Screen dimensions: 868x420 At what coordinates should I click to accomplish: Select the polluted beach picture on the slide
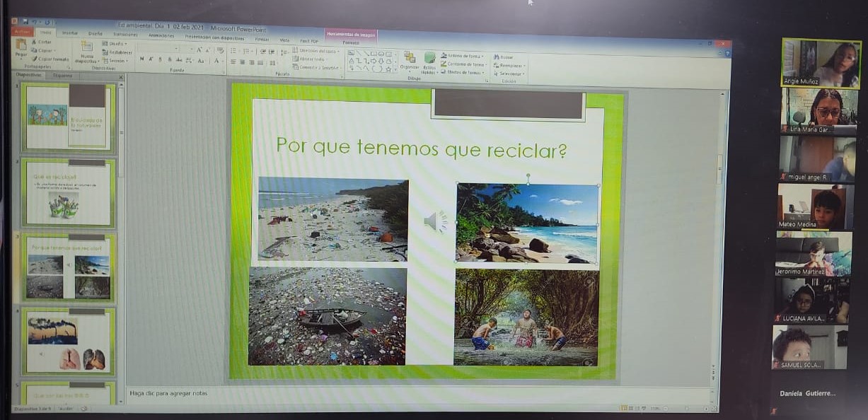(x=333, y=219)
